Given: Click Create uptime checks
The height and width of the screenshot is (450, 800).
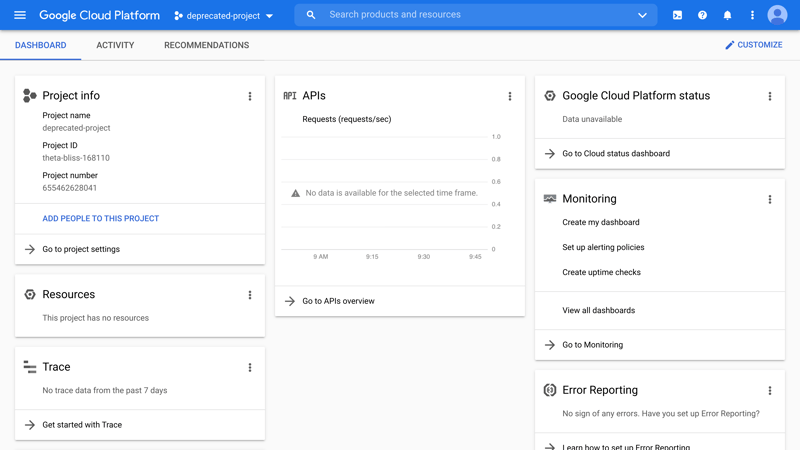Looking at the screenshot, I should tap(601, 272).
